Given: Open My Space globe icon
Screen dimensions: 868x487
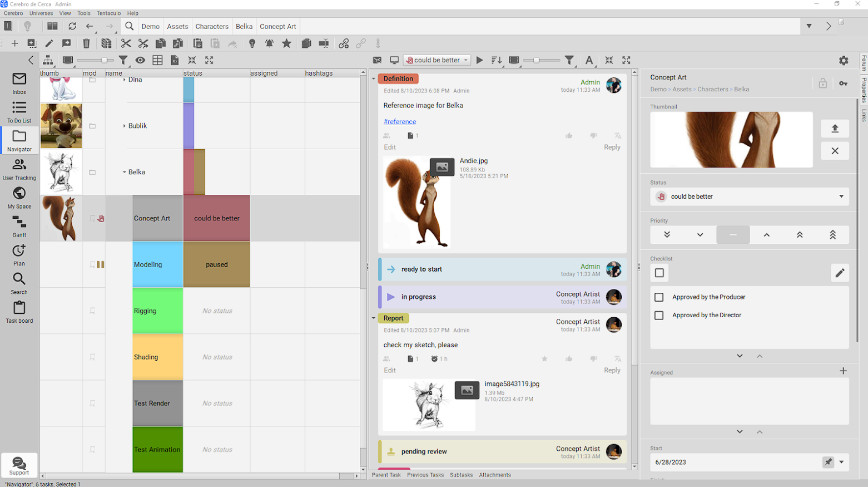Looking at the screenshot, I should (19, 198).
